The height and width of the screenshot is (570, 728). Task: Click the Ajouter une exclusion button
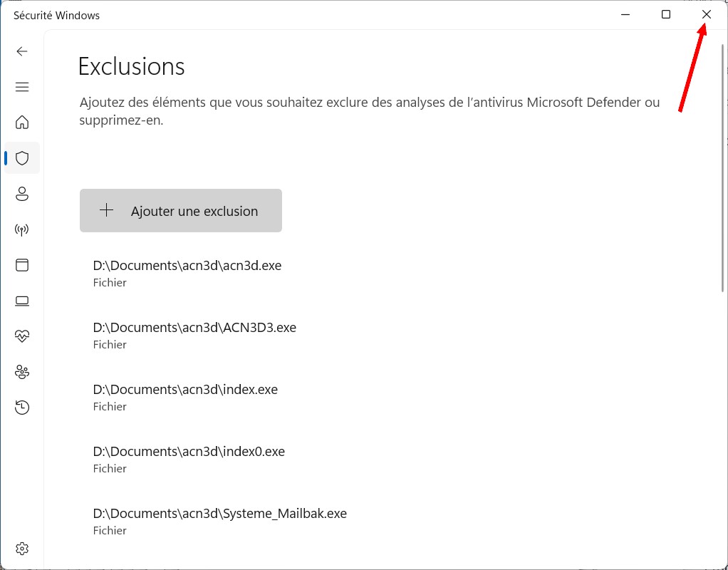[181, 211]
